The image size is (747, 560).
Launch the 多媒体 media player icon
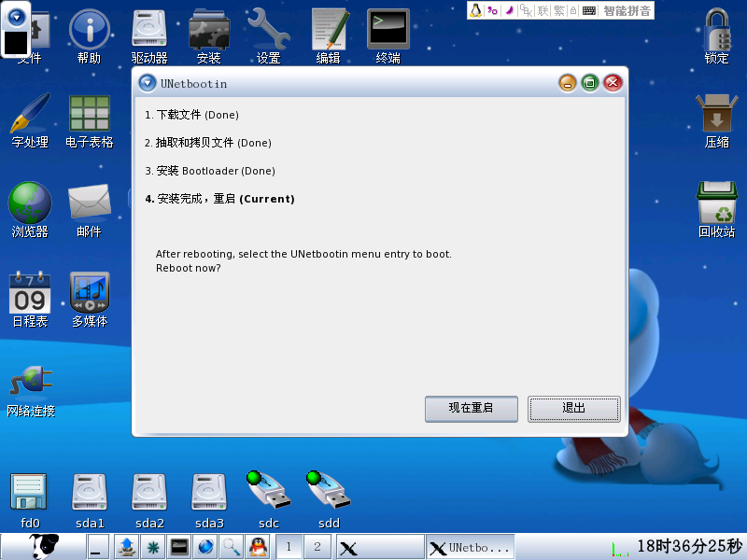pos(90,300)
